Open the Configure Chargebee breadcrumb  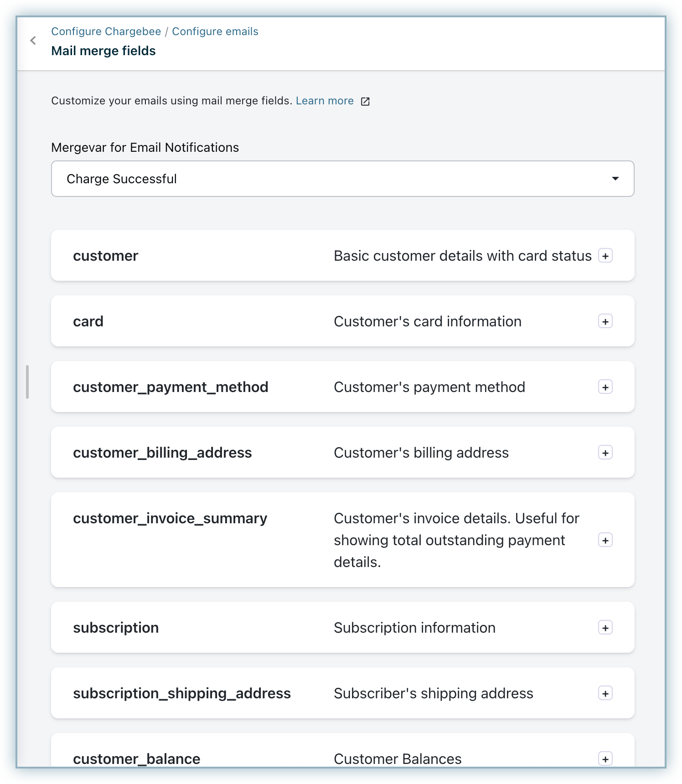coord(106,31)
